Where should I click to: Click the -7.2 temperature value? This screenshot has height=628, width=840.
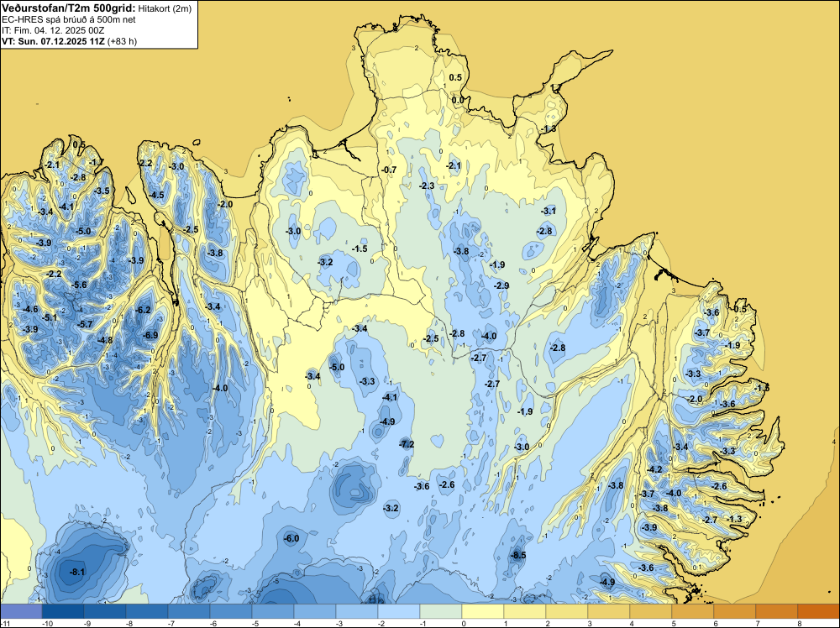407,444
